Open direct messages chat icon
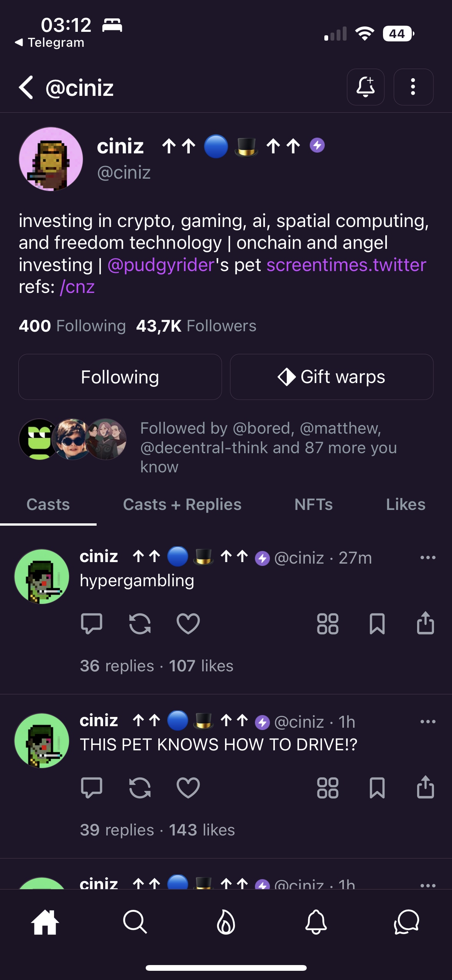Viewport: 452px width, 980px height. [406, 922]
